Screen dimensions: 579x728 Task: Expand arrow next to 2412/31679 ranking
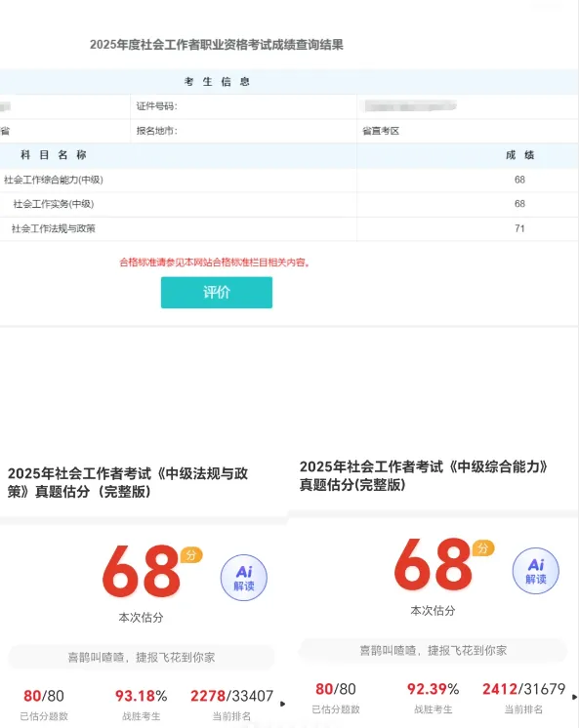coord(575,698)
